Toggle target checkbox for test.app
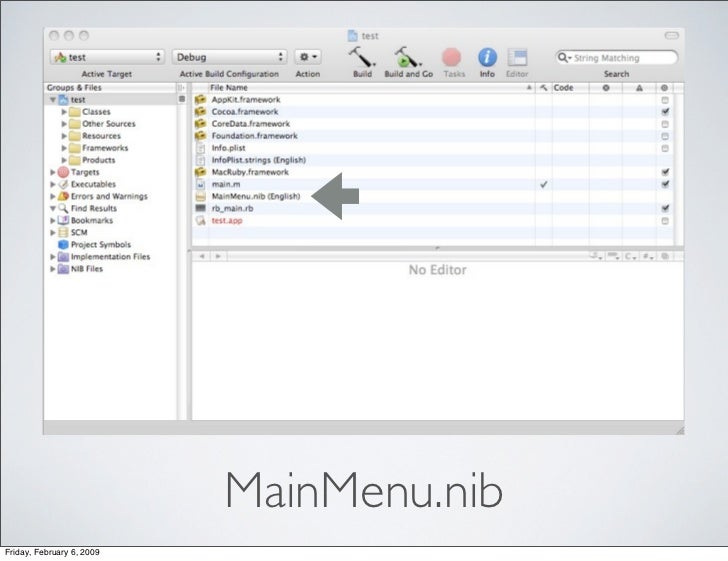This screenshot has height=561, width=728. (665, 221)
